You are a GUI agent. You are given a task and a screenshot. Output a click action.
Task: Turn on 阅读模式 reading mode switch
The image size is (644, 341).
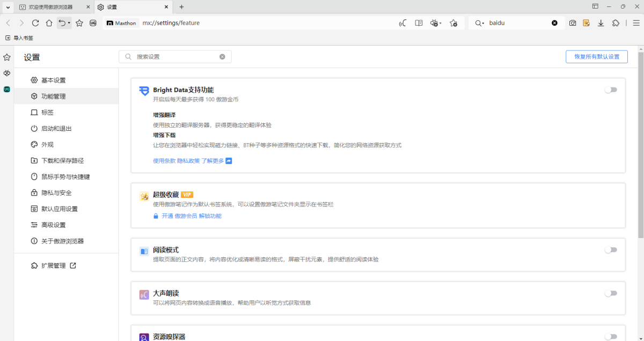pyautogui.click(x=611, y=249)
